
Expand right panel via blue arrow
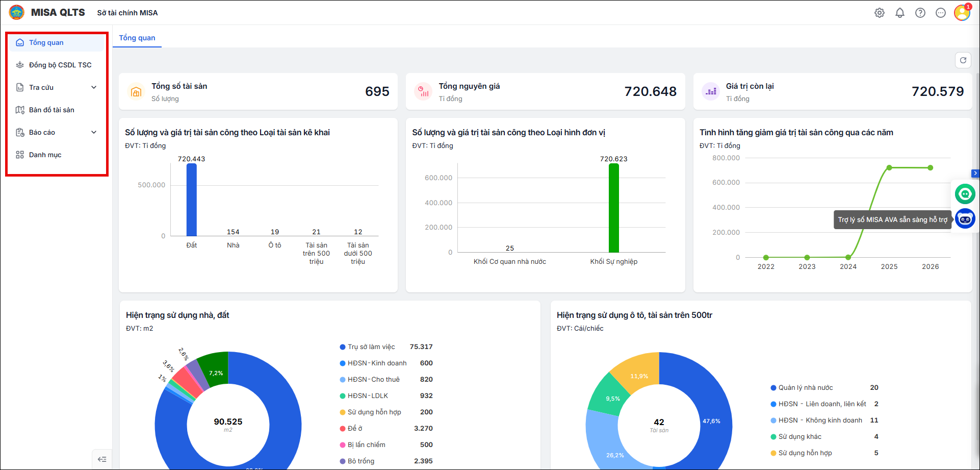coord(975,174)
